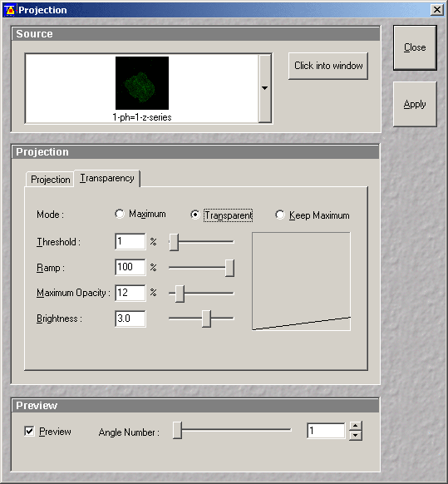Open the source image dropdown arrow
The image size is (448, 484).
tap(264, 88)
